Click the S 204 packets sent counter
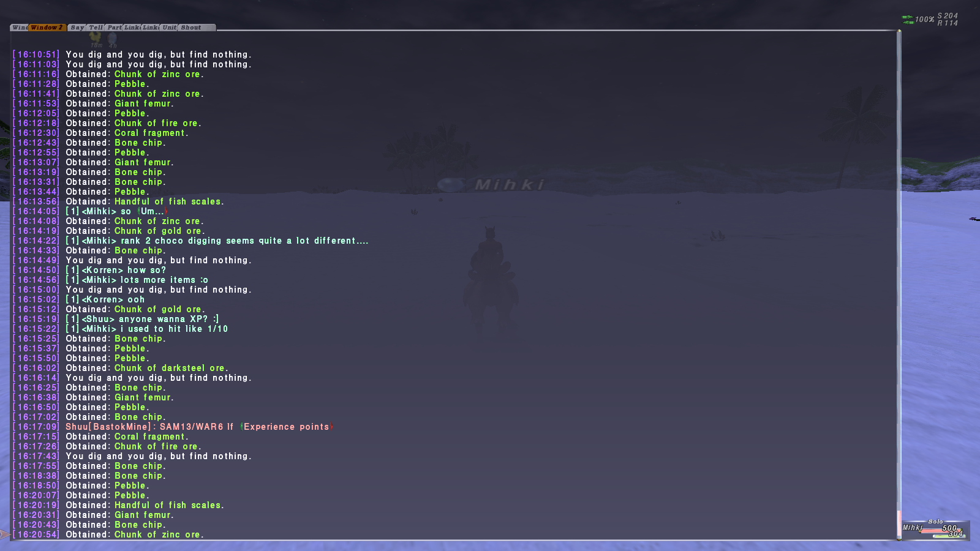 948,16
